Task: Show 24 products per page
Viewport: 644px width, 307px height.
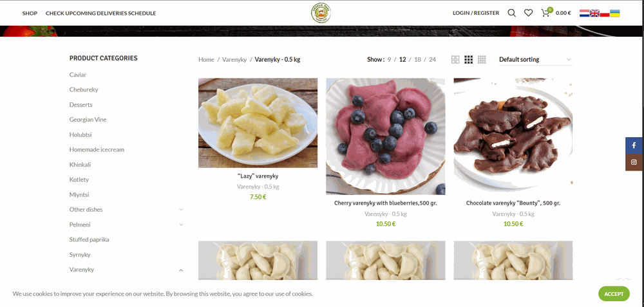Action: click(x=433, y=59)
